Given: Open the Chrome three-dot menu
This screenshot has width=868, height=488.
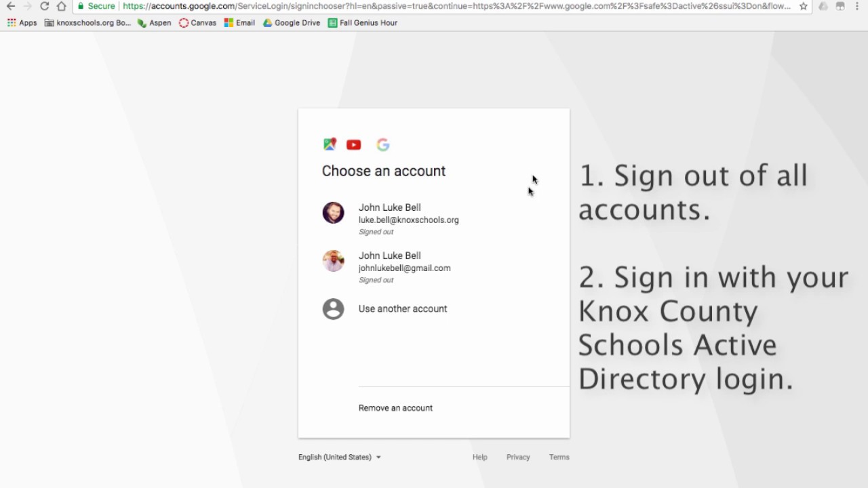Looking at the screenshot, I should pos(858,6).
